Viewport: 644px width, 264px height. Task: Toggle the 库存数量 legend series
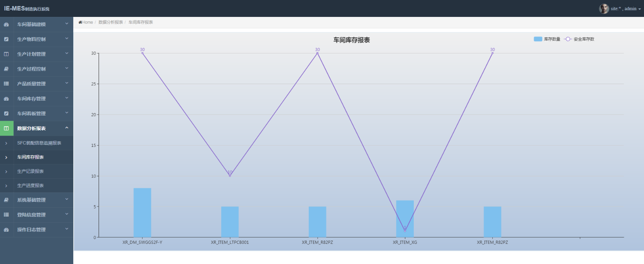tap(547, 39)
